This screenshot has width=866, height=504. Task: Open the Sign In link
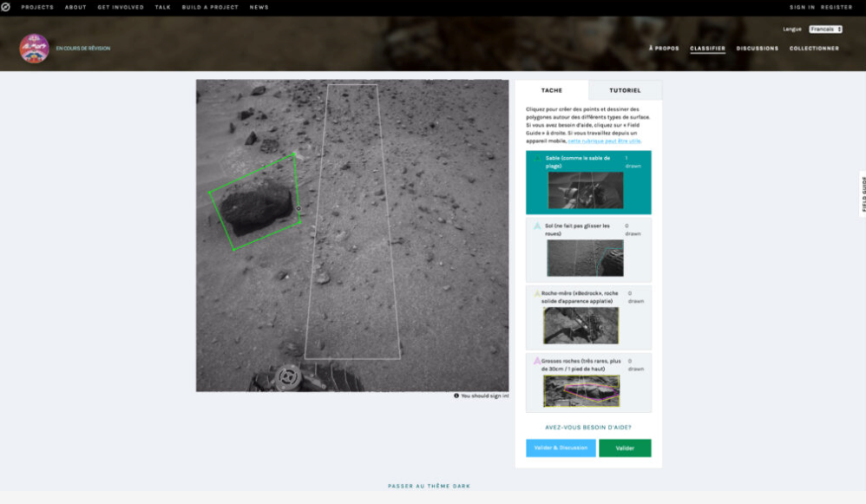point(801,7)
